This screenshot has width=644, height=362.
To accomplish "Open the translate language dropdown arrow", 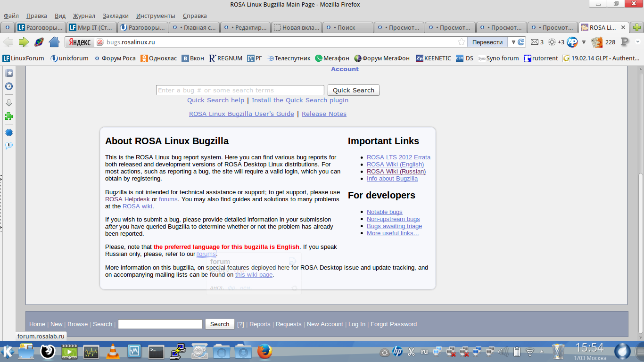I will pyautogui.click(x=513, y=42).
